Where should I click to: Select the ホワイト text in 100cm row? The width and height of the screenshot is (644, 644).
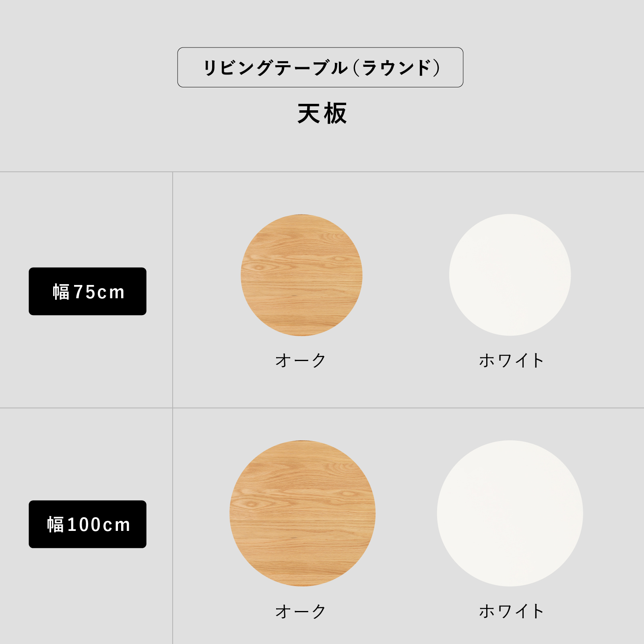[511, 611]
